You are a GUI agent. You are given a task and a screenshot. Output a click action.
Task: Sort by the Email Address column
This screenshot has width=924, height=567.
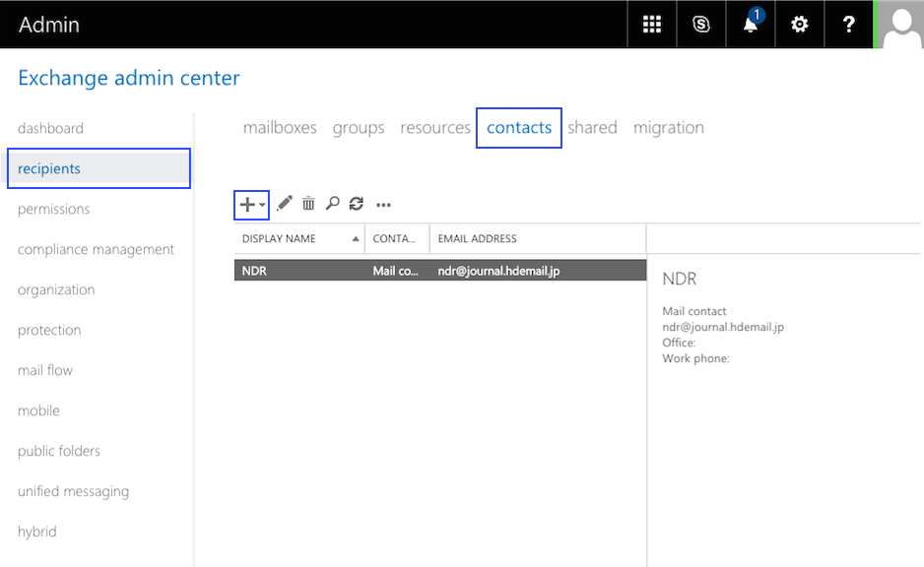pyautogui.click(x=538, y=238)
